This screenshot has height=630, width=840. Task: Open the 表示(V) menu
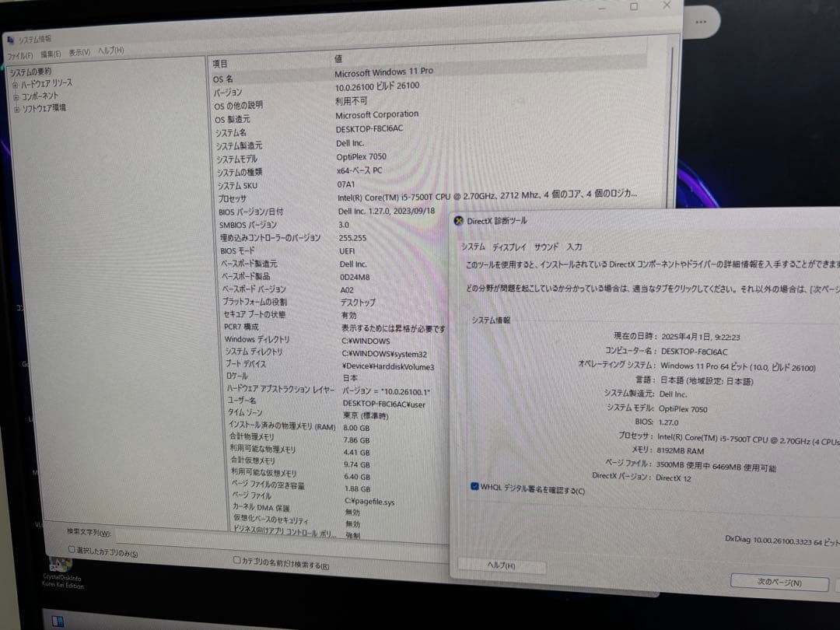point(79,53)
